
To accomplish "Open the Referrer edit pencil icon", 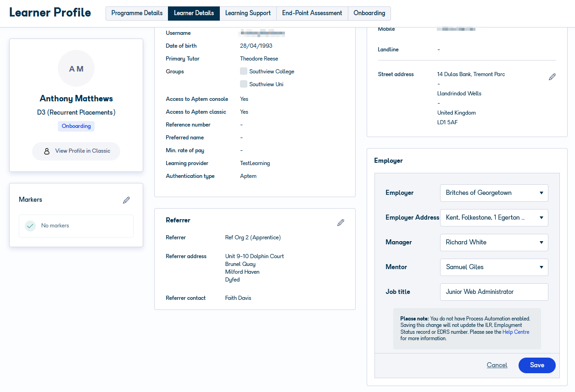I will coord(341,222).
